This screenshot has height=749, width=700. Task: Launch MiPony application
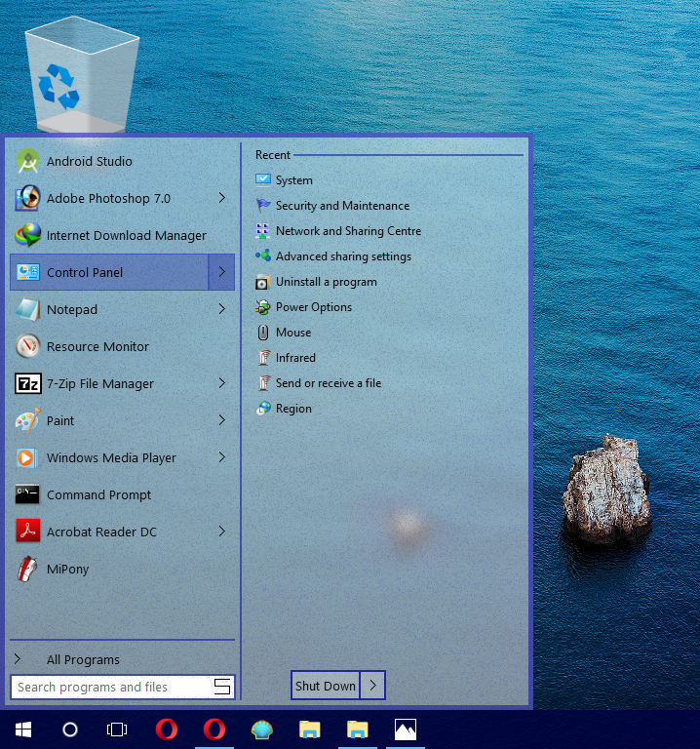[67, 570]
